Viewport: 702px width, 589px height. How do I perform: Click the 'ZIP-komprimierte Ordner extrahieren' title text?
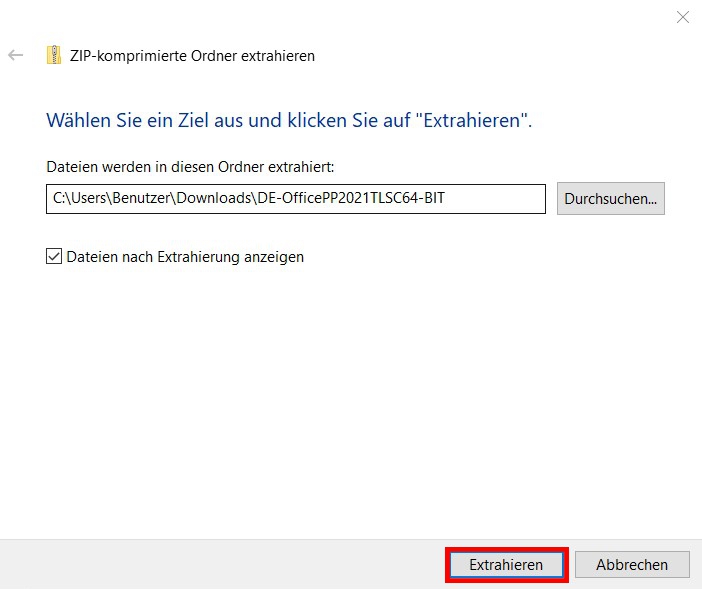pos(192,56)
